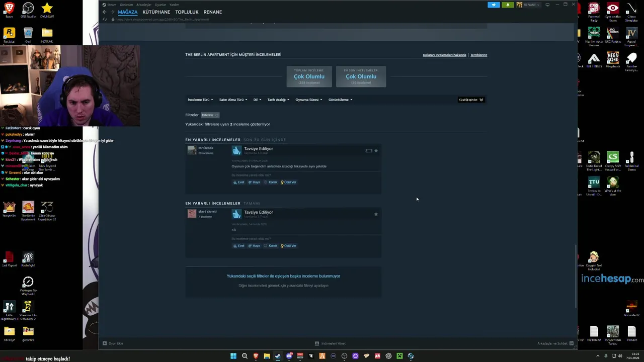Open Discord from the taskbar
Screen dimensions: 644x362
pos(289,356)
